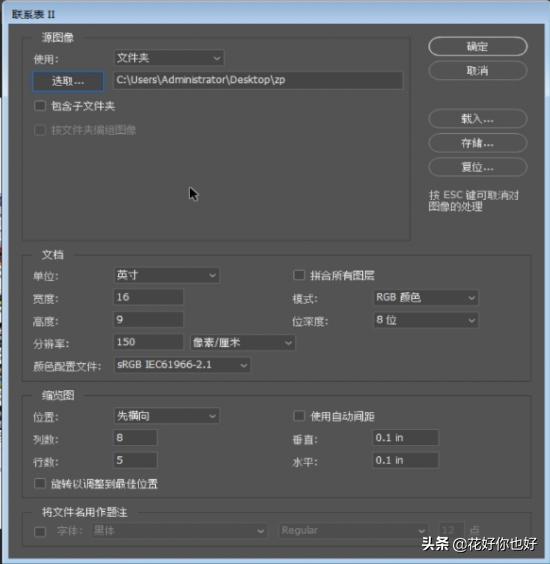This screenshot has width=550, height=564.
Task: Click the 确定 button
Action: click(478, 46)
